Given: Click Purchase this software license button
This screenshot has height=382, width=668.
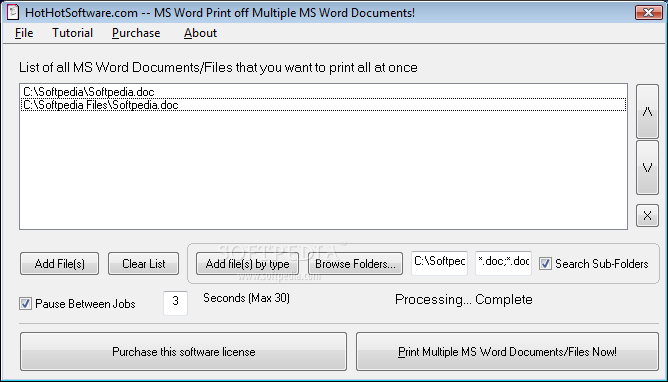Looking at the screenshot, I should click(184, 351).
